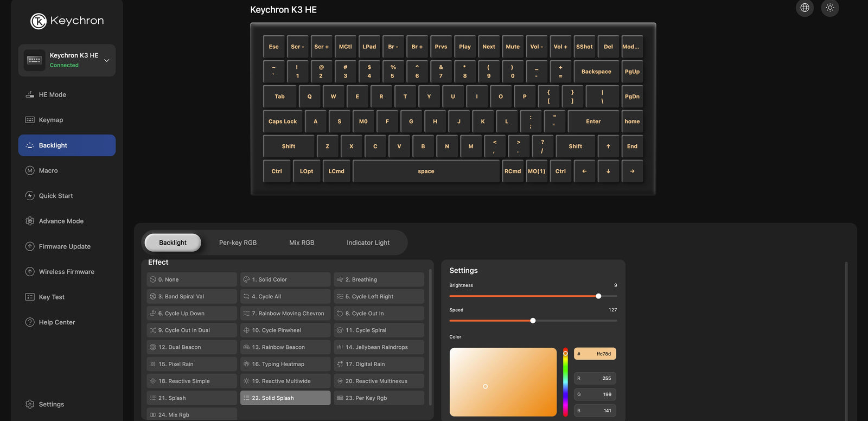Select the Reactive Multinexus effect
868x421 pixels.
(379, 381)
